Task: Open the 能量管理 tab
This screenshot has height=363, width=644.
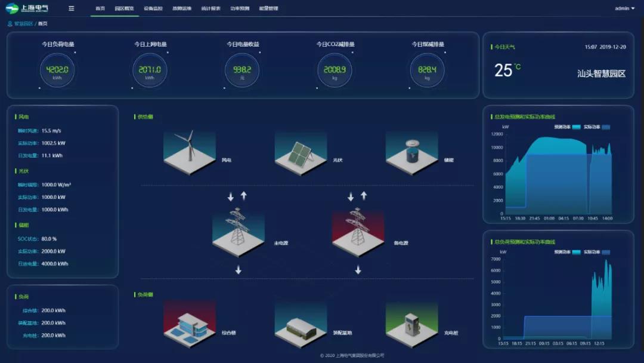Action: (268, 8)
